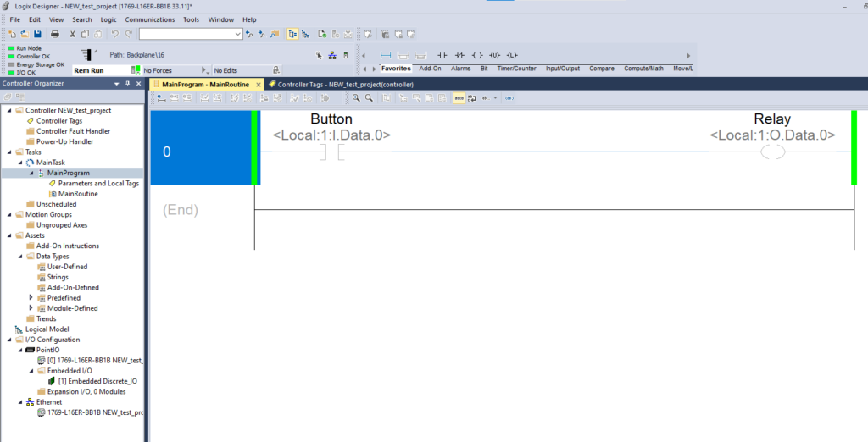Toggle the highlighted tag display button in routine toolbar

tap(459, 98)
